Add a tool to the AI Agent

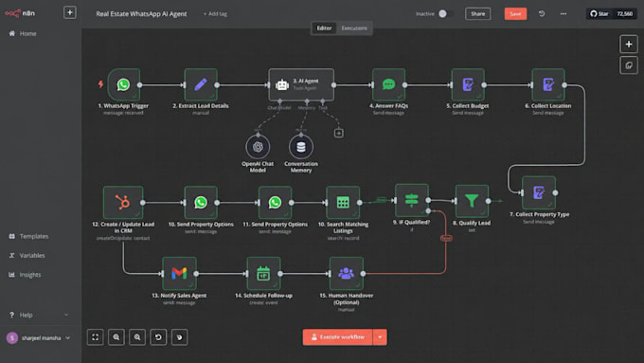click(x=339, y=133)
